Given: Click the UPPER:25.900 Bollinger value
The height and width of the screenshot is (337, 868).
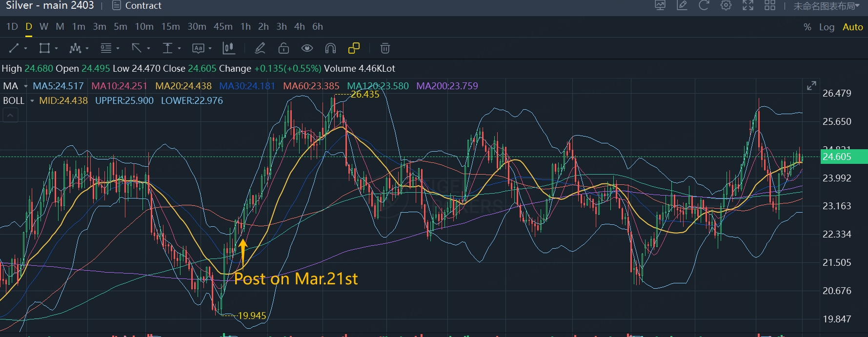Looking at the screenshot, I should coord(124,101).
